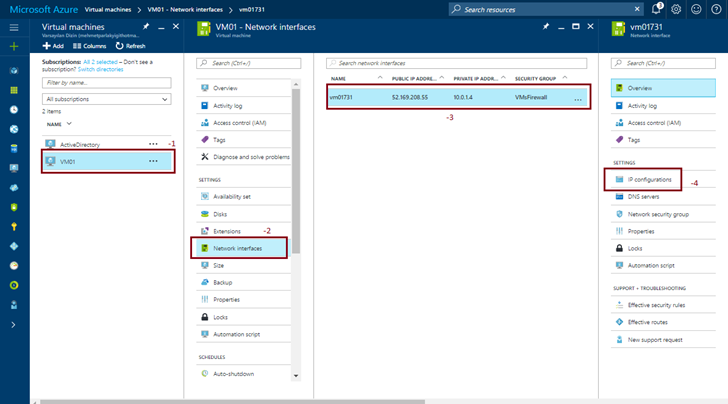The height and width of the screenshot is (404, 728).
Task: Click the green plus New resource icon
Action: [14, 46]
